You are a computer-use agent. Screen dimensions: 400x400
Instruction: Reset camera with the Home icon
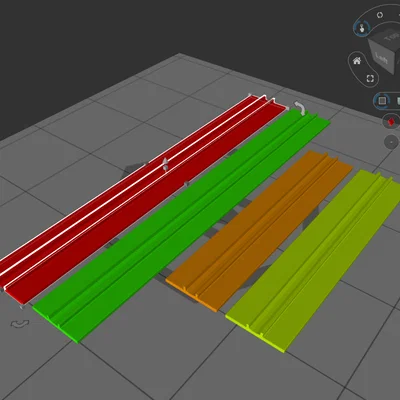pos(357,61)
